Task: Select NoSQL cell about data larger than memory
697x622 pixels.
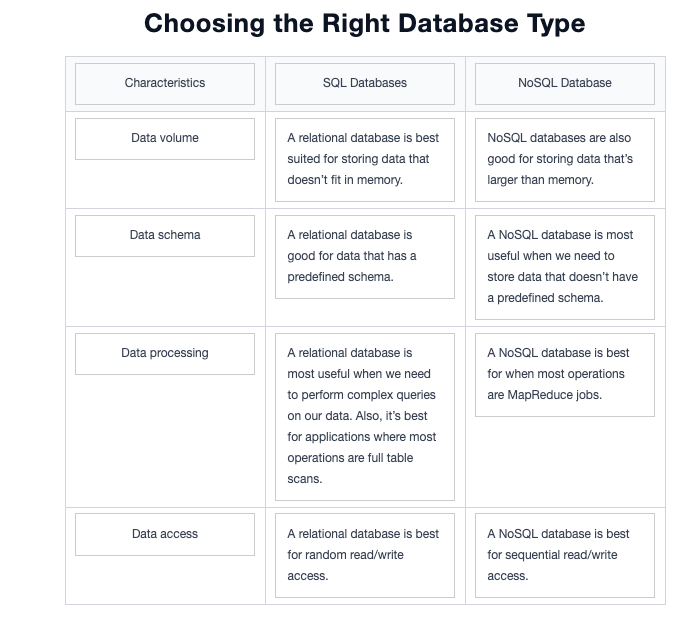Action: (x=565, y=160)
